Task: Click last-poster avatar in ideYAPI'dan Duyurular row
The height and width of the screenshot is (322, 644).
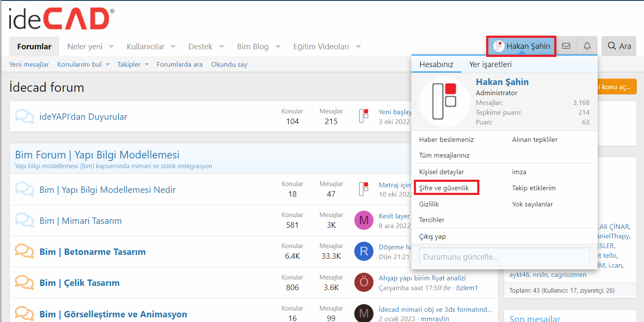Action: pos(364,116)
